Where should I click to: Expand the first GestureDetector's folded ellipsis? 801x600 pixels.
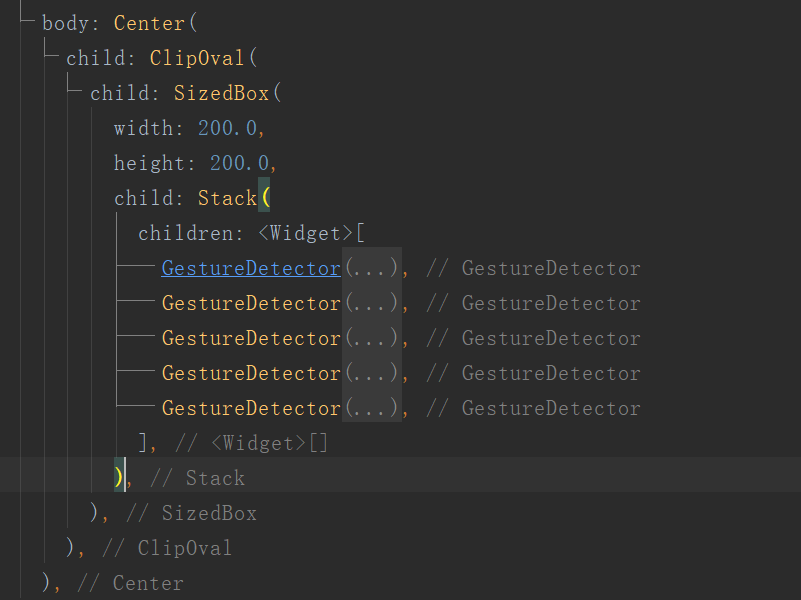coord(372,268)
